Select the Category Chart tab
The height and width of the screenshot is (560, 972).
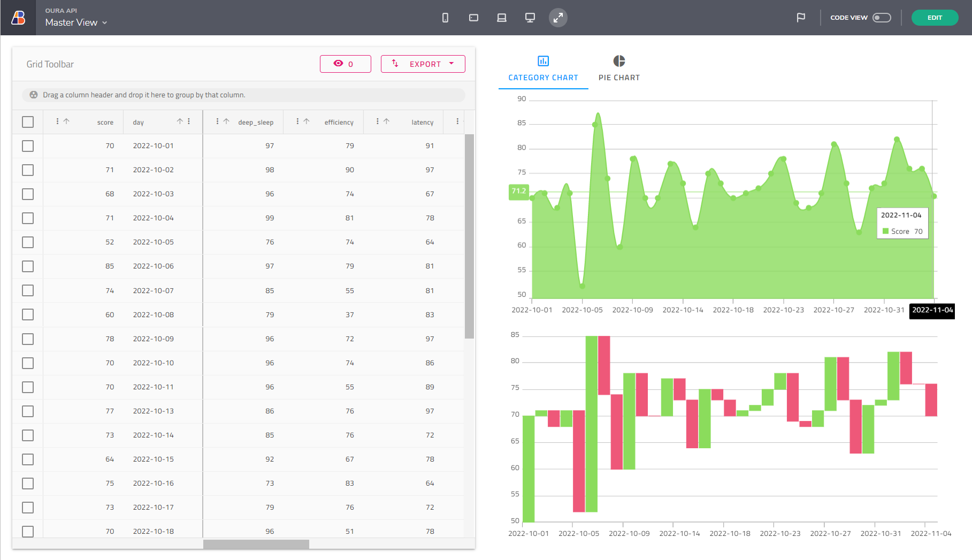point(543,68)
